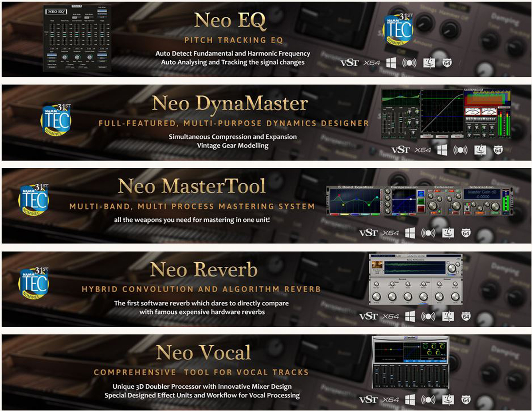Click the Mac 64-bit badge in Neo EQ banner

pyautogui.click(x=446, y=63)
